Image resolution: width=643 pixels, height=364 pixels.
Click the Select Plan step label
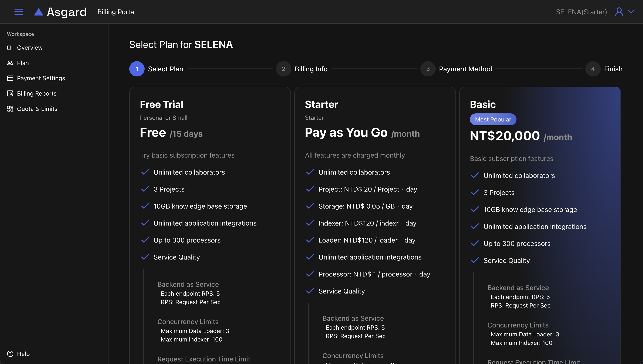tap(166, 69)
